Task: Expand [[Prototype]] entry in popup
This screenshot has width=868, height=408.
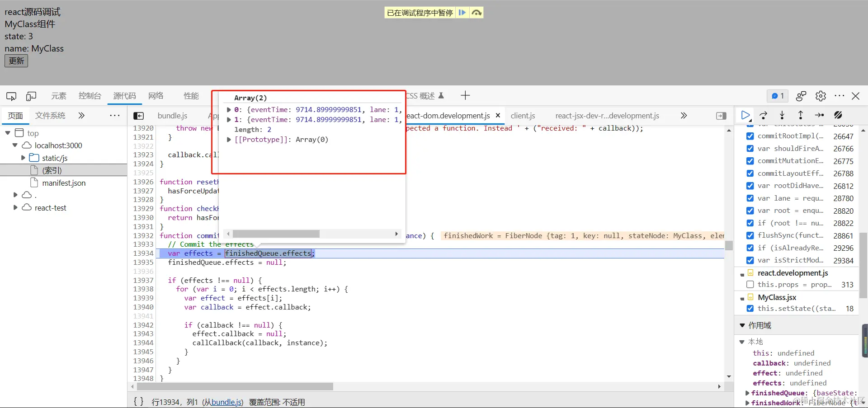Action: [229, 140]
